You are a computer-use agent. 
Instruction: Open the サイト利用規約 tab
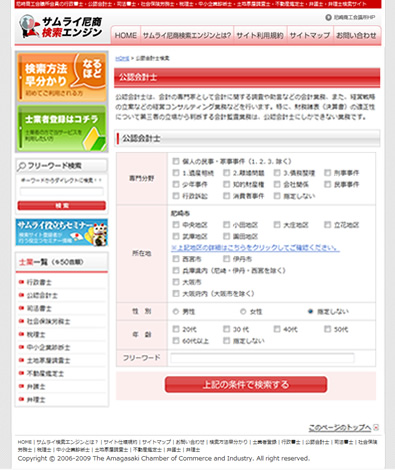pyautogui.click(x=260, y=35)
